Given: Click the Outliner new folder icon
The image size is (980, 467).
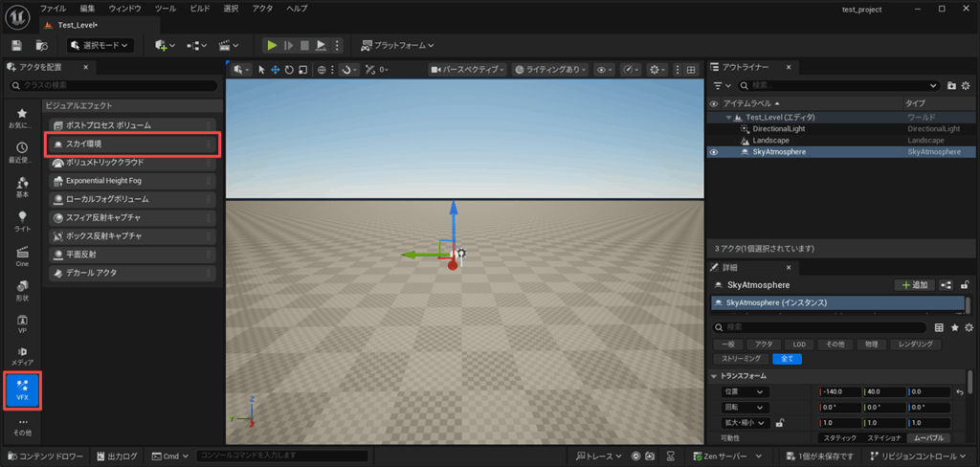Looking at the screenshot, I should 951,85.
